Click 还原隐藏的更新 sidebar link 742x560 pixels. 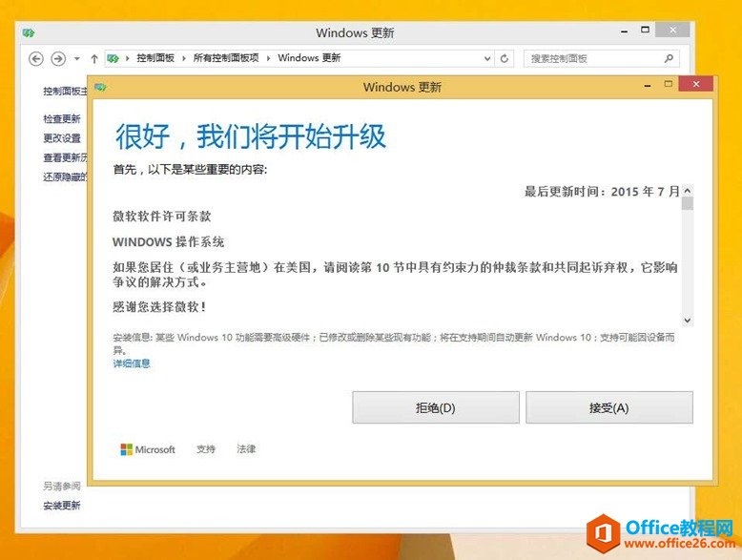pos(65,177)
